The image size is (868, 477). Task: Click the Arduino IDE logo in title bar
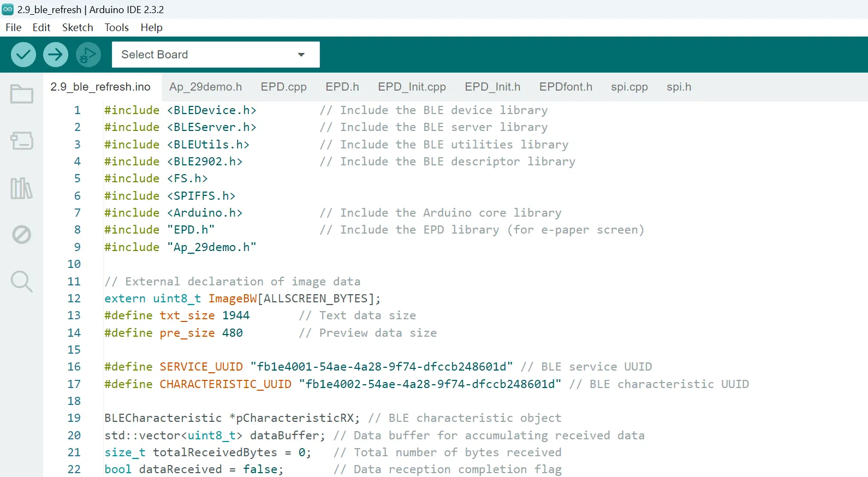click(x=8, y=9)
